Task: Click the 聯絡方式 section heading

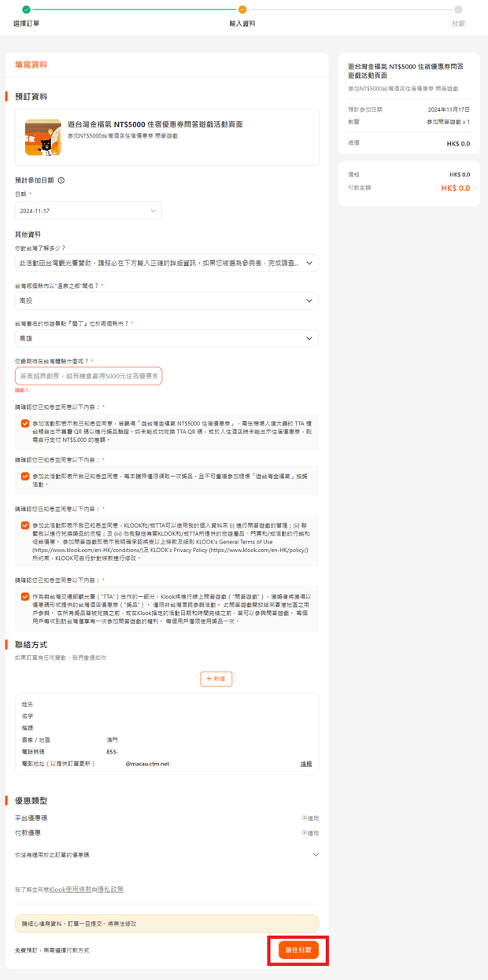Action: [x=31, y=644]
